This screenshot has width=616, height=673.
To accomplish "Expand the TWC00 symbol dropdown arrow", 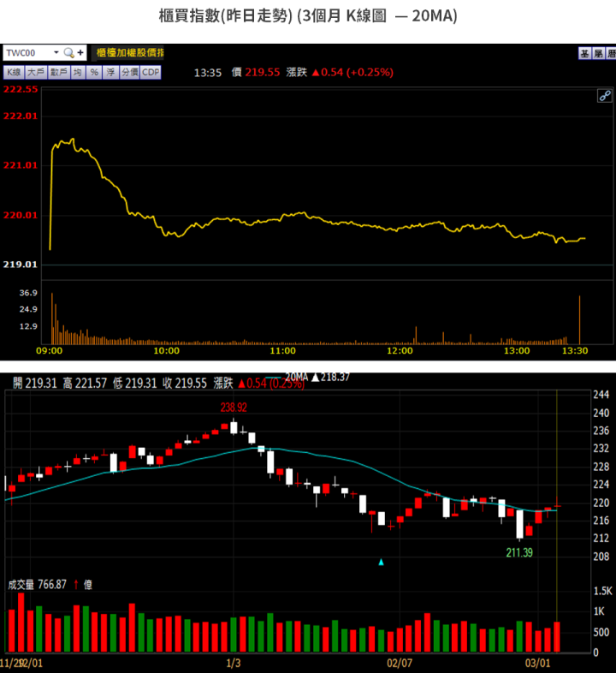I will point(56,52).
